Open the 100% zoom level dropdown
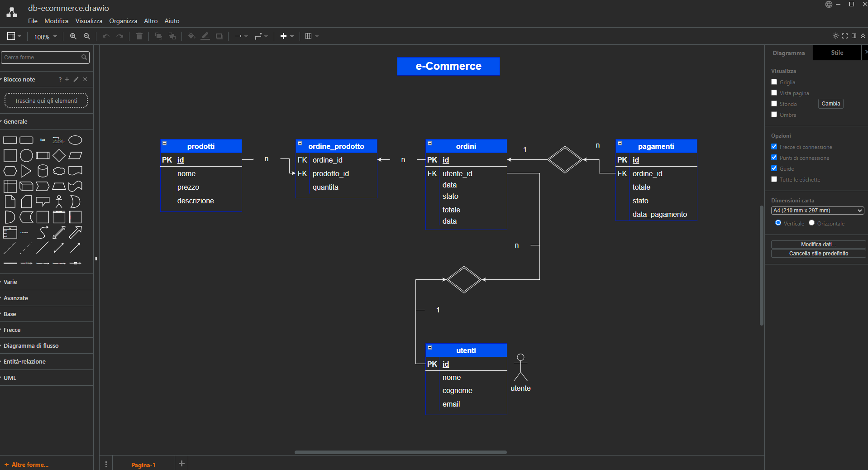 tap(45, 37)
